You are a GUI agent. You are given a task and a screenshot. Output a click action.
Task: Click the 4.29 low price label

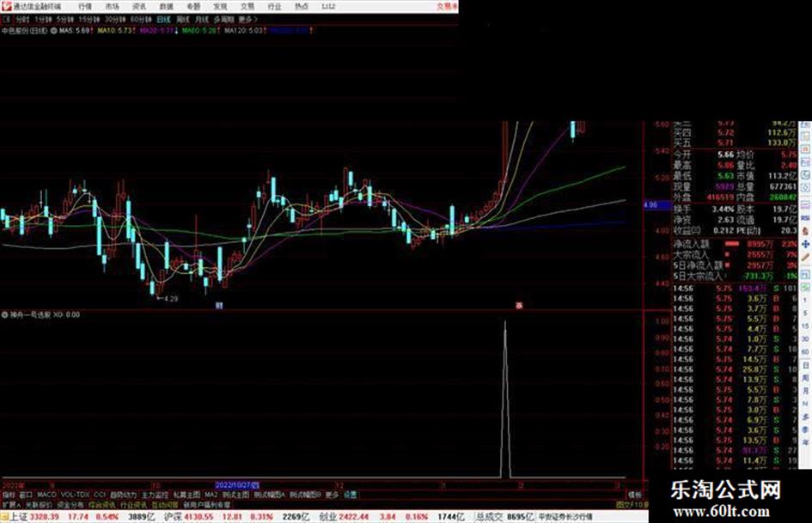point(170,299)
